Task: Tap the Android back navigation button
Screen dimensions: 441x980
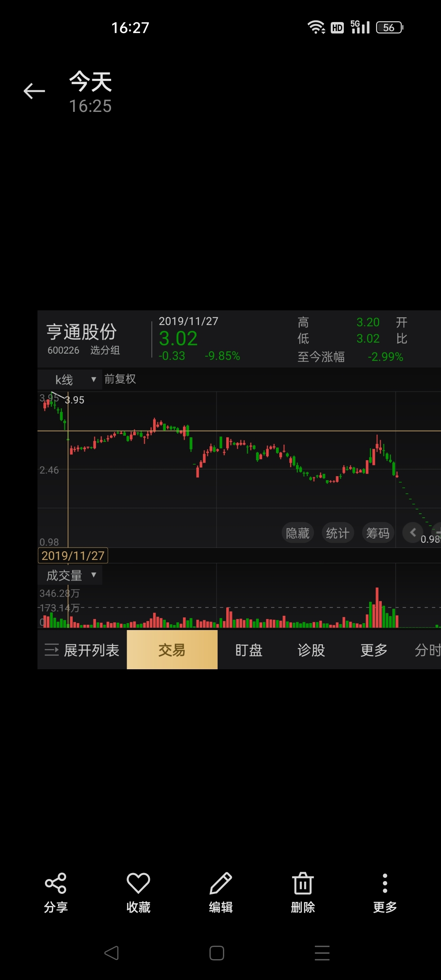Action: 111,953
